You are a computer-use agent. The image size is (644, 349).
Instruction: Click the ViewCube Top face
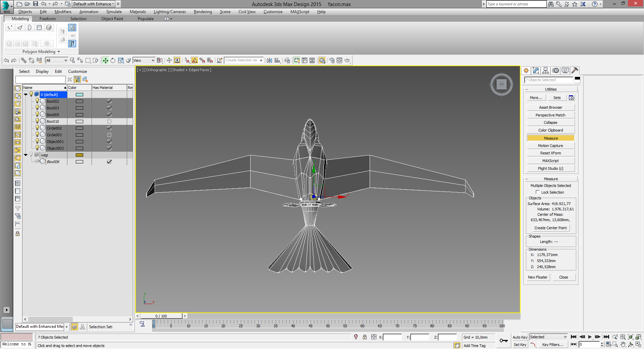tap(501, 84)
